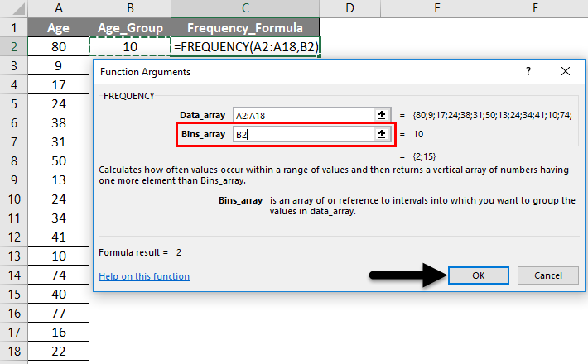Select row 6 header

click(14, 122)
